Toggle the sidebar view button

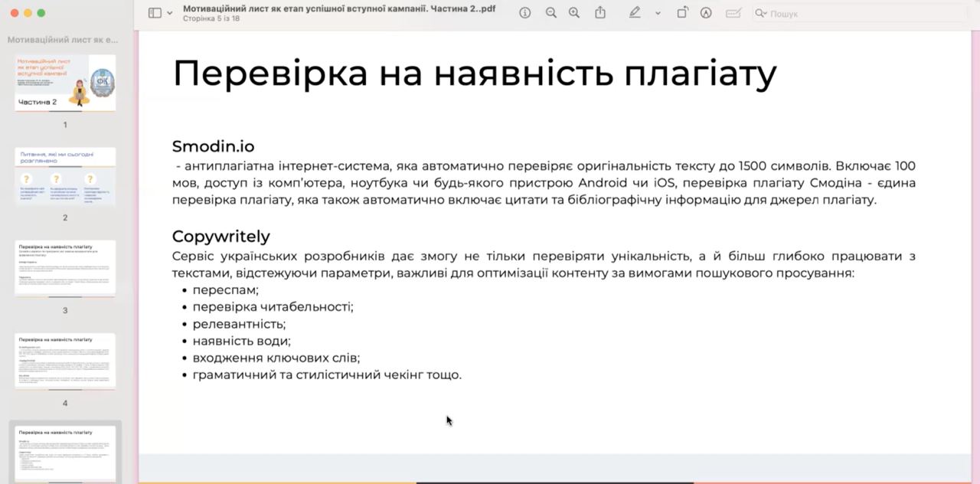pyautogui.click(x=155, y=13)
